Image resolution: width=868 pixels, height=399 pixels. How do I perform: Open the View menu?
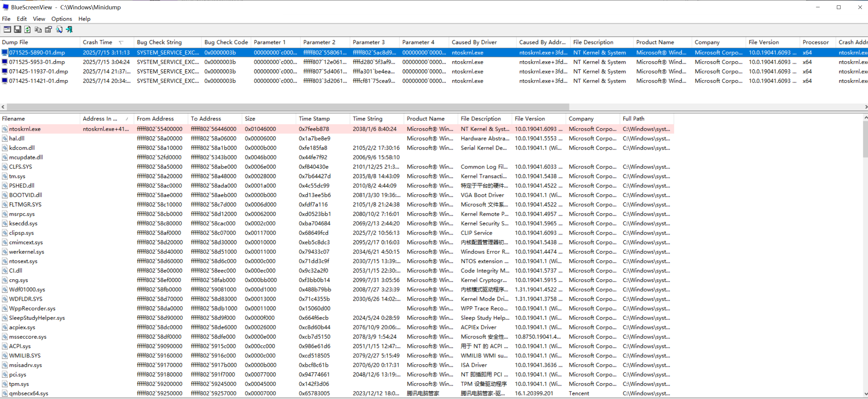click(x=39, y=18)
